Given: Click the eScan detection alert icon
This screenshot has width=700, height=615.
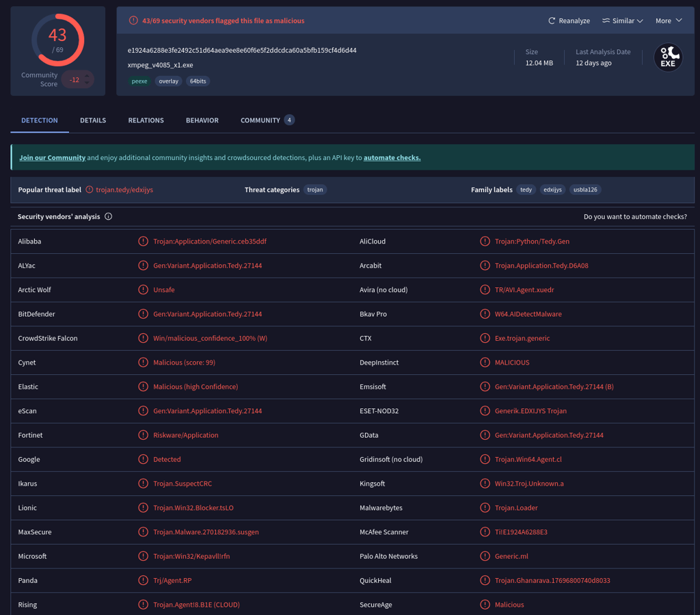Looking at the screenshot, I should 143,411.
